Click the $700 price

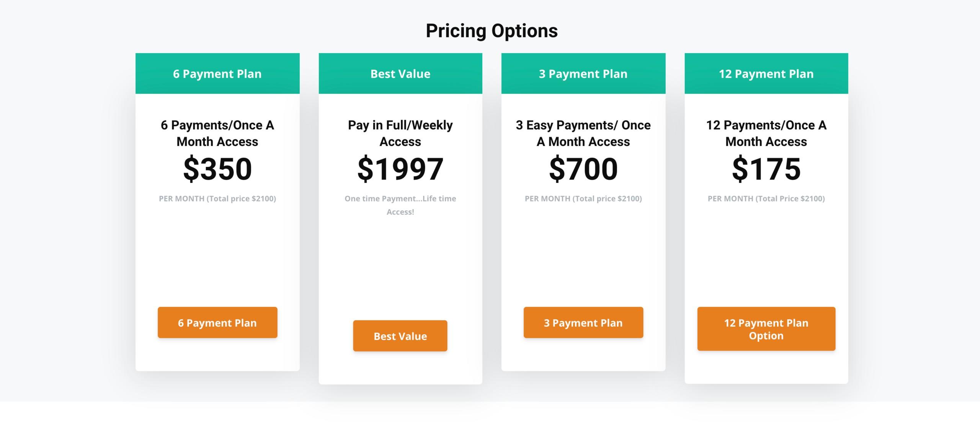tap(583, 169)
